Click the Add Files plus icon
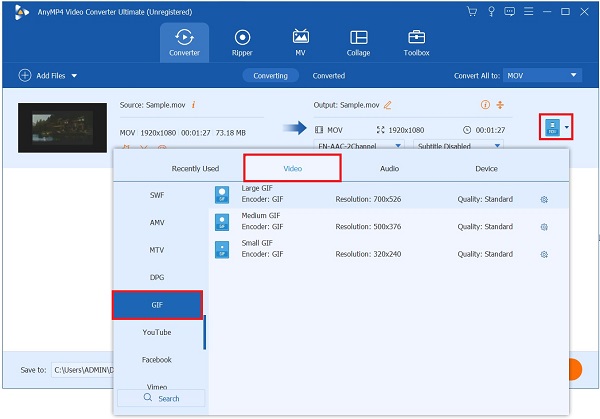The width and height of the screenshot is (600, 419). coord(25,75)
